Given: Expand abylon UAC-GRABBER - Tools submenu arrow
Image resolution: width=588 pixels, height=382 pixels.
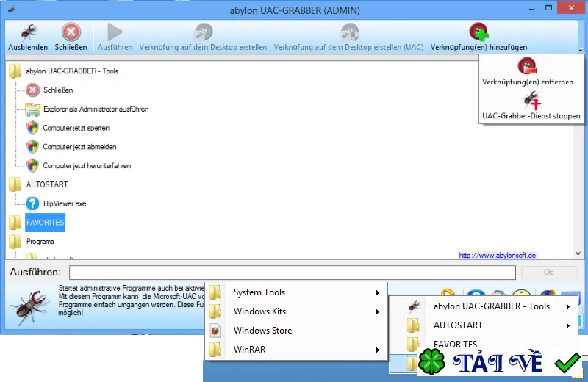Looking at the screenshot, I should click(x=568, y=306).
